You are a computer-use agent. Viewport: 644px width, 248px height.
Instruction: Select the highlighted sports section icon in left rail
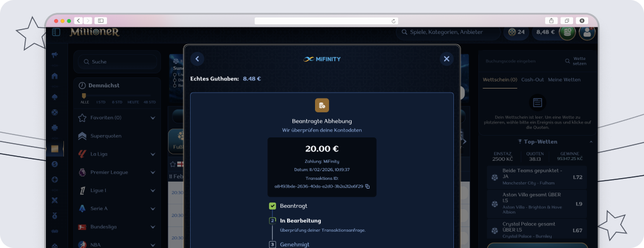[x=55, y=148]
